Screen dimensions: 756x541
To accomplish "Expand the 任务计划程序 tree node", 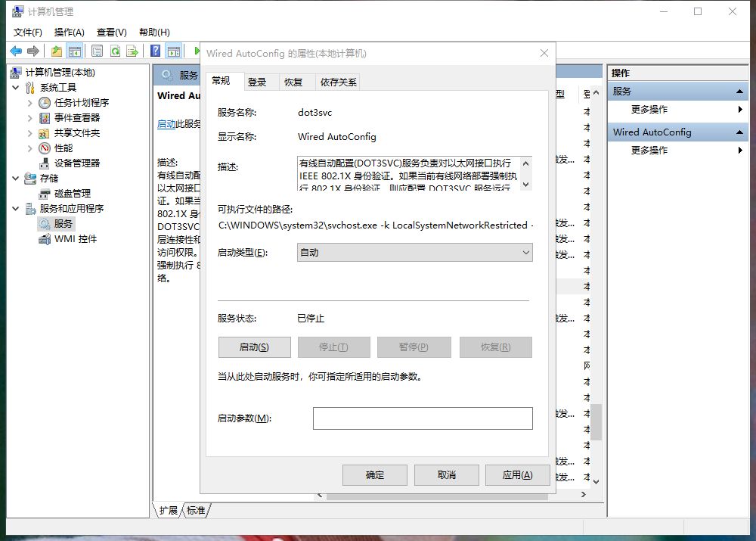I will coord(29,103).
